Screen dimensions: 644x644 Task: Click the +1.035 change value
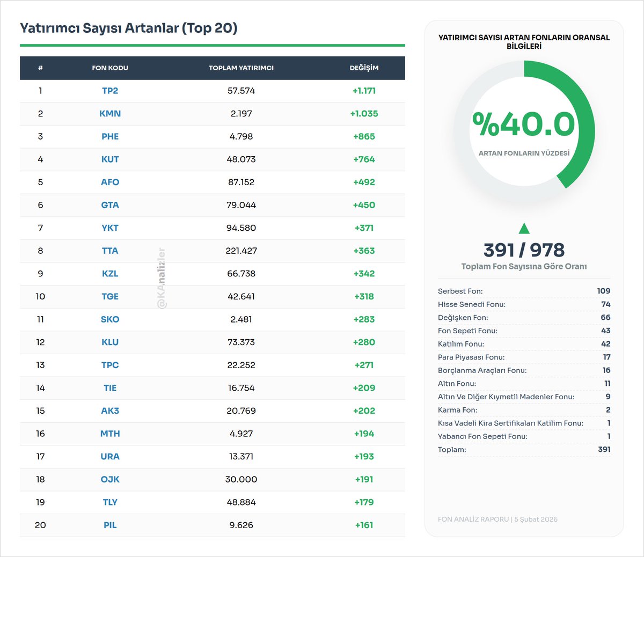[x=364, y=114]
